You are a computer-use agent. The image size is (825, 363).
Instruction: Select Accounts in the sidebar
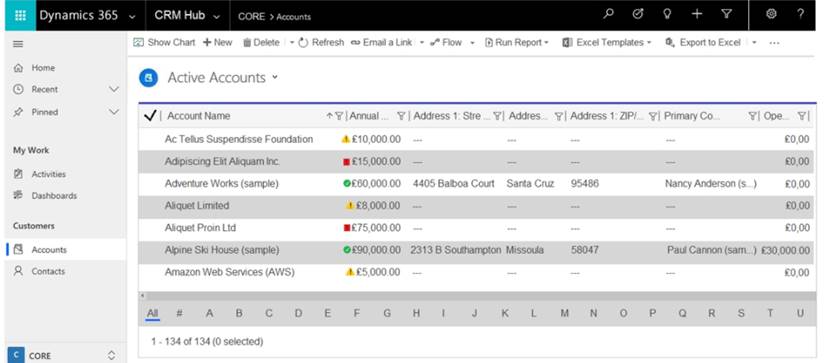click(x=65, y=250)
